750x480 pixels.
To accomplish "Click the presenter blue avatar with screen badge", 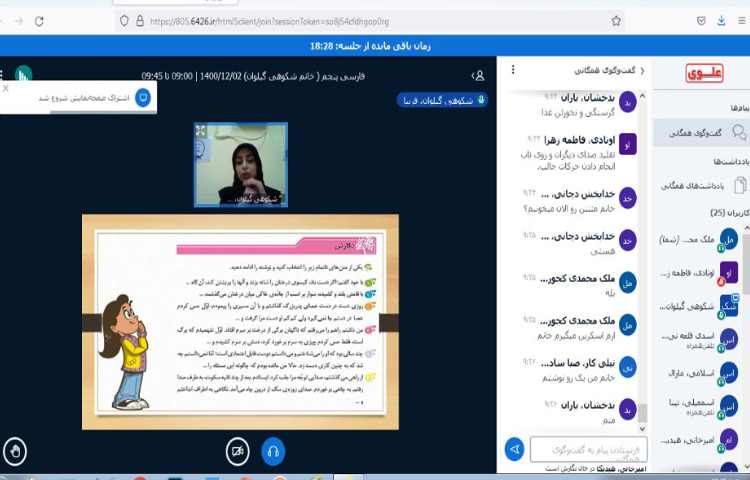I will click(729, 306).
